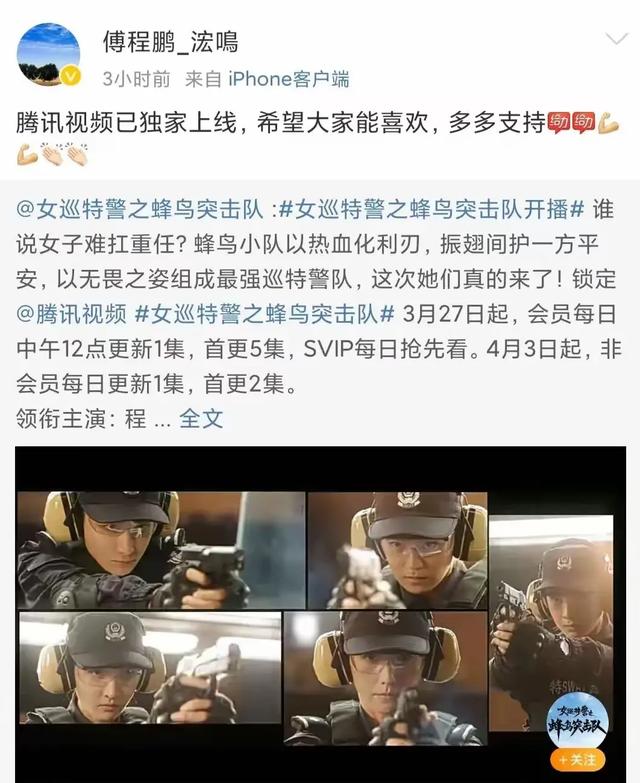Tap the 3小时前 timestamp
640x783 pixels.
point(137,79)
